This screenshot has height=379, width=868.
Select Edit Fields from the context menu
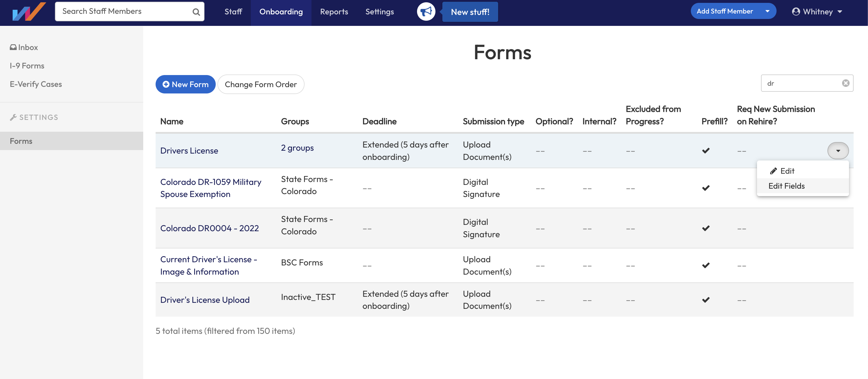point(786,186)
